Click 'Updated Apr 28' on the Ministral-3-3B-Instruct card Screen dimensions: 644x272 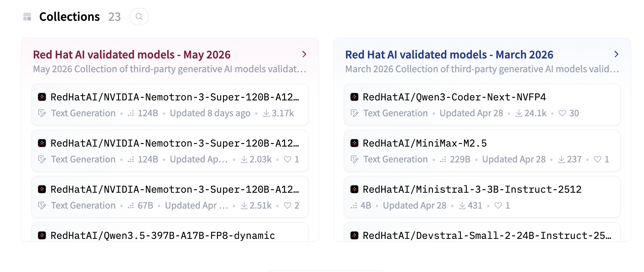pyautogui.click(x=415, y=205)
